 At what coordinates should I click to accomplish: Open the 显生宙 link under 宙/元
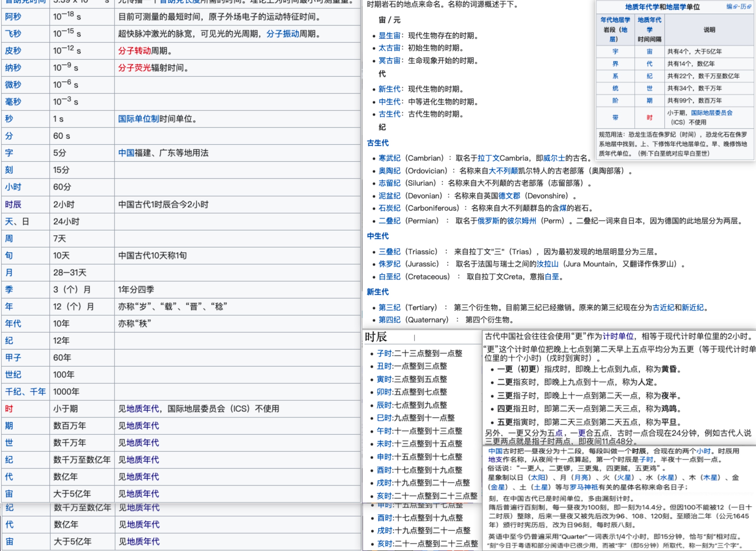click(x=389, y=36)
